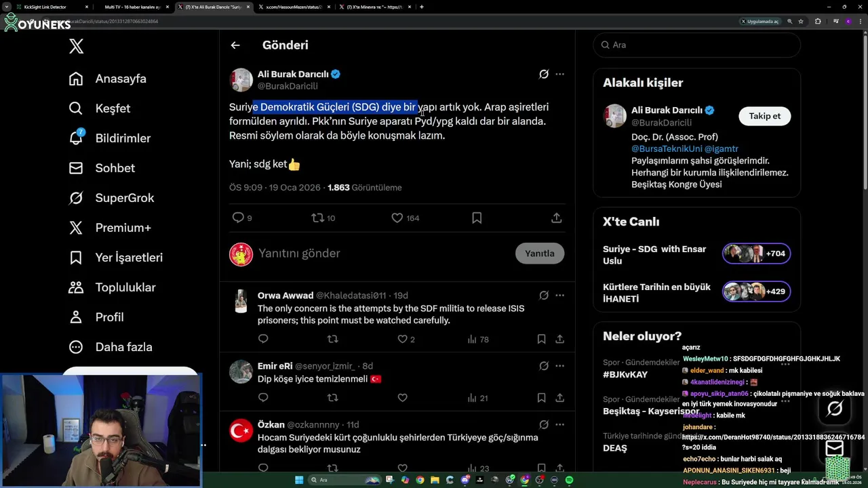Screen dimensions: 868x488
Task: Open @igamtr mention link
Action: click(x=722, y=148)
